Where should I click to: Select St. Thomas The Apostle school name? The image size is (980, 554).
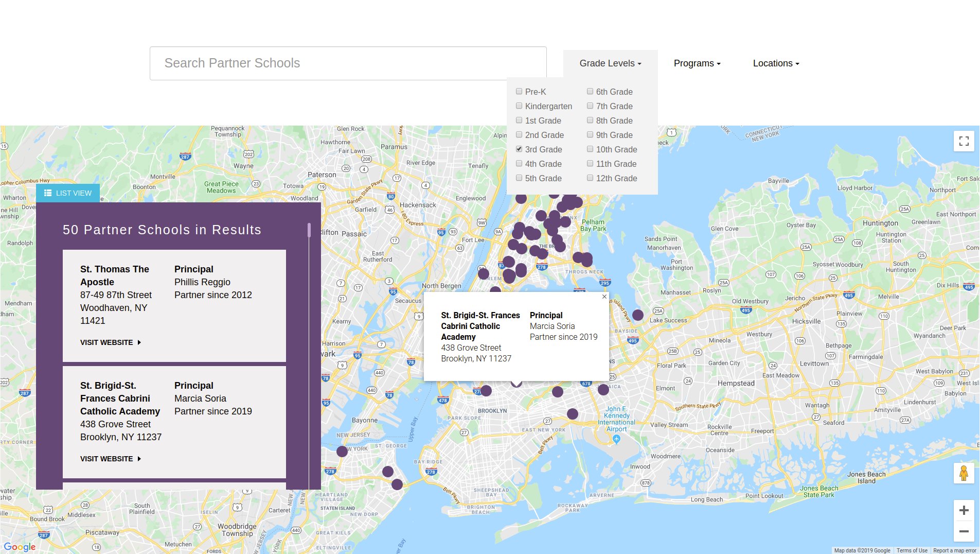tap(115, 275)
